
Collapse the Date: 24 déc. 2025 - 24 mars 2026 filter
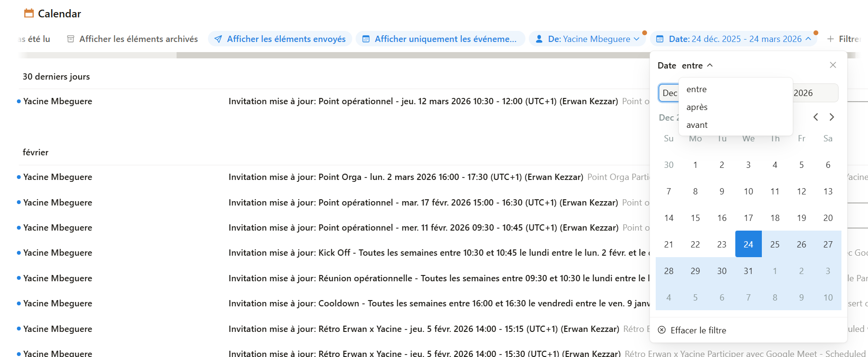click(733, 39)
